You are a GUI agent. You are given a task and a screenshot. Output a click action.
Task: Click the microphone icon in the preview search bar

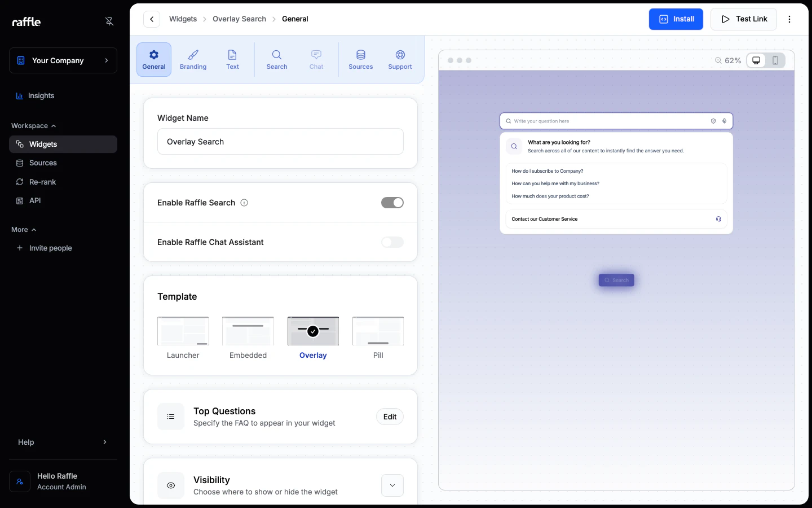pos(725,121)
